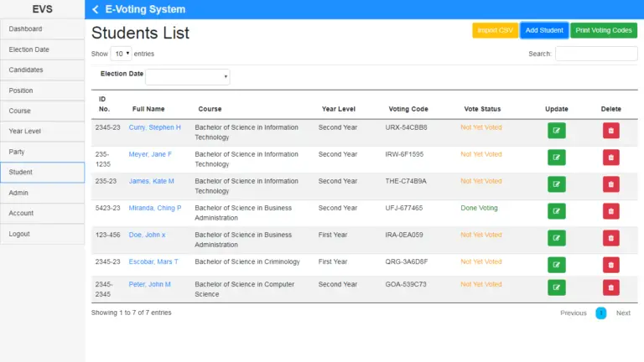
Task: Click Print Voting Codes button
Action: point(604,30)
